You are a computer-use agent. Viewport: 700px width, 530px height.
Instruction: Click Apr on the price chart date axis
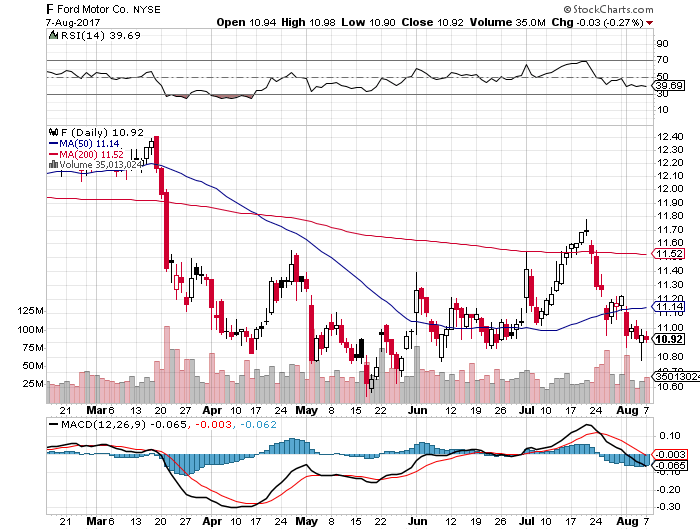pyautogui.click(x=212, y=410)
